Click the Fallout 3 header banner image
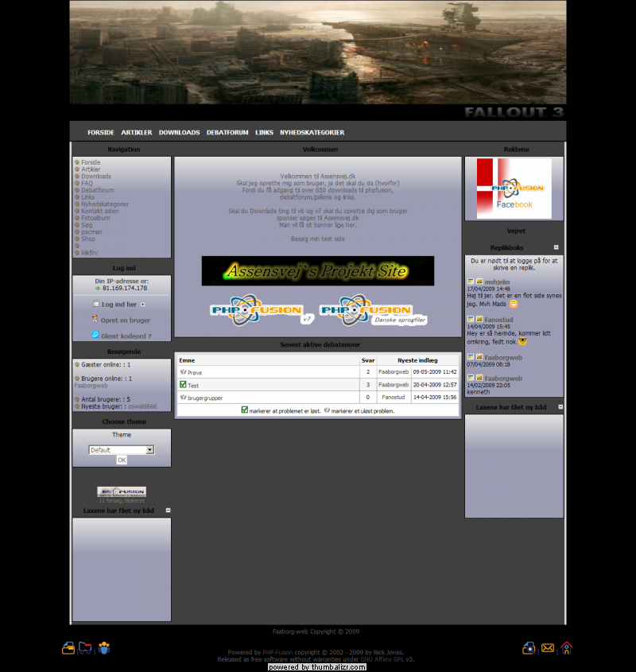 (317, 52)
